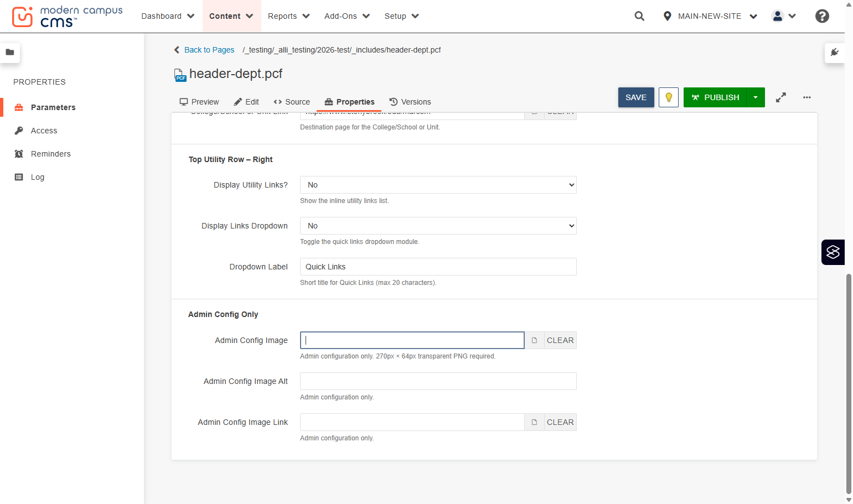This screenshot has height=504, width=853.
Task: Click the green PUBLISH button
Action: [715, 97]
